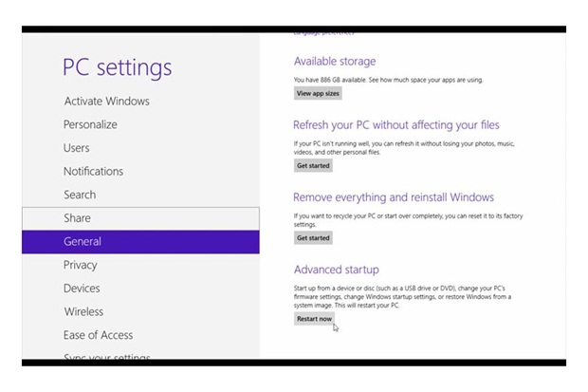
Task: Click the 'If your PC isn't running well' description
Action: coord(404,148)
